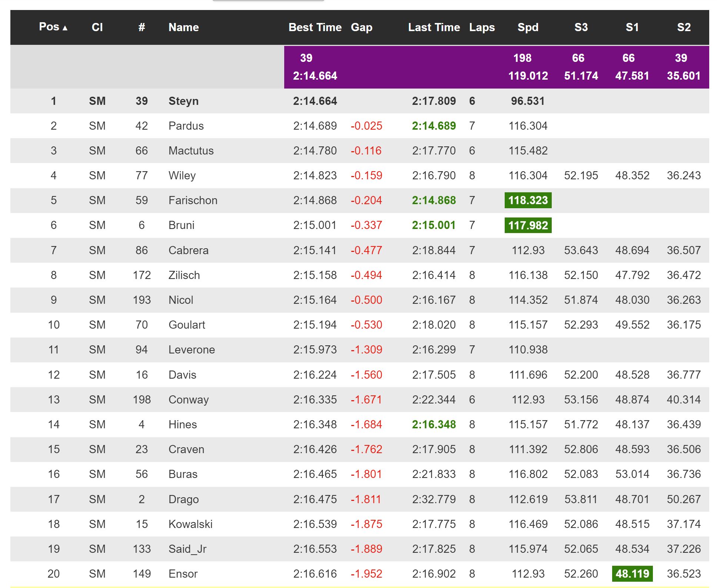This screenshot has width=717, height=588.
Task: Select driver name Nicol
Action: click(x=181, y=300)
